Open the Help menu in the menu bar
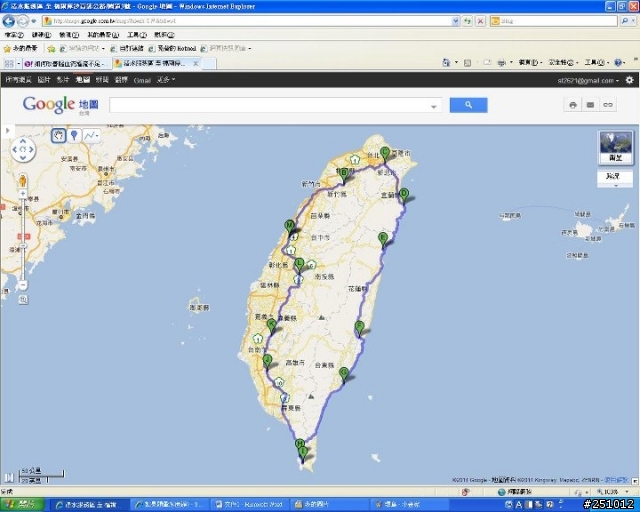Viewport: 640px width, 512px height. point(164,35)
